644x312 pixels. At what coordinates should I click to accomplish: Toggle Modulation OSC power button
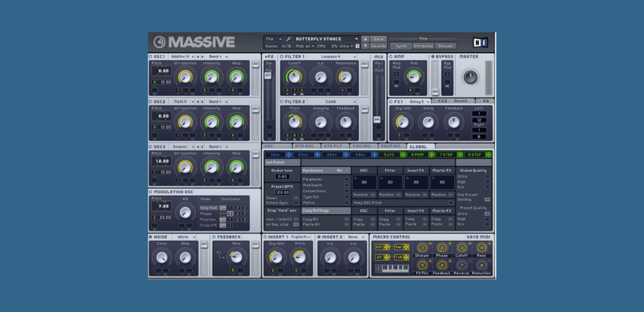tap(150, 192)
